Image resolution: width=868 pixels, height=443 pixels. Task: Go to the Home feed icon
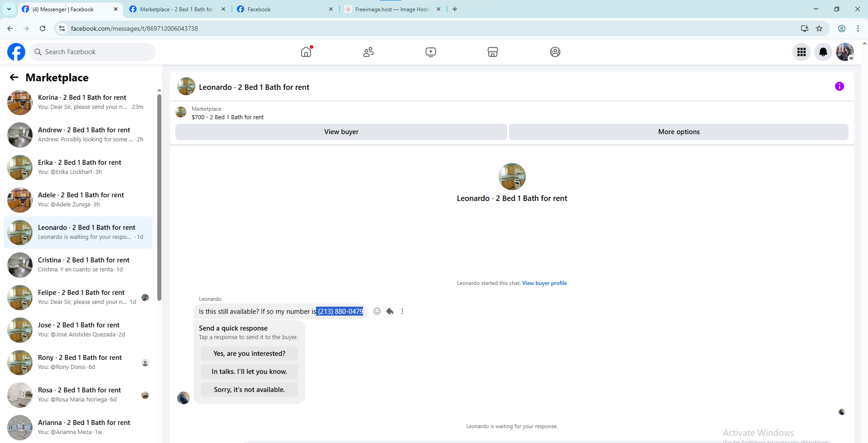(x=306, y=52)
